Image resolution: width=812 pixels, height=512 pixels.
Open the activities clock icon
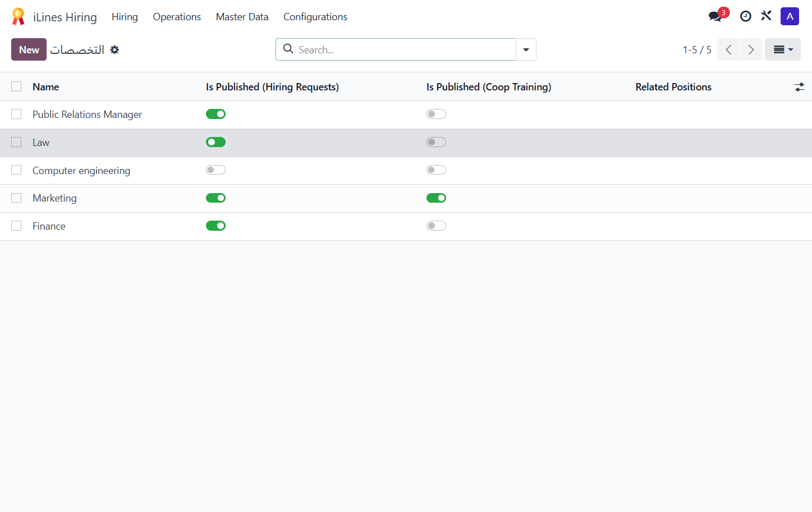745,16
